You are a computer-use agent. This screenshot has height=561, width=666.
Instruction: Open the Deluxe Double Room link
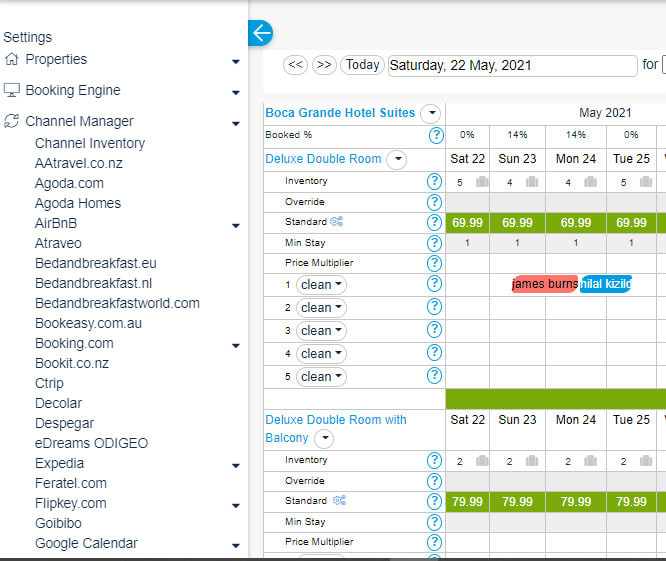point(323,159)
